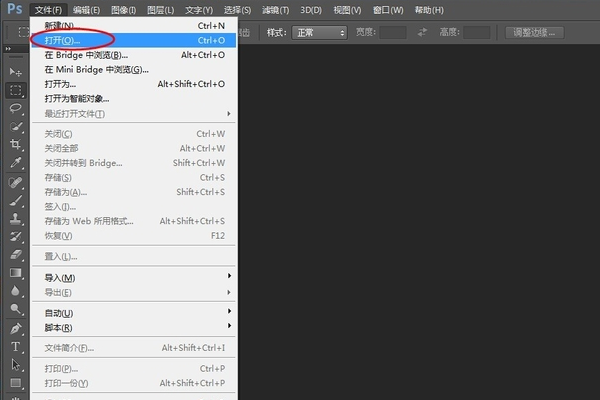The image size is (600, 400).
Task: Open the 编辑(E) menu
Action: pyautogui.click(x=86, y=10)
